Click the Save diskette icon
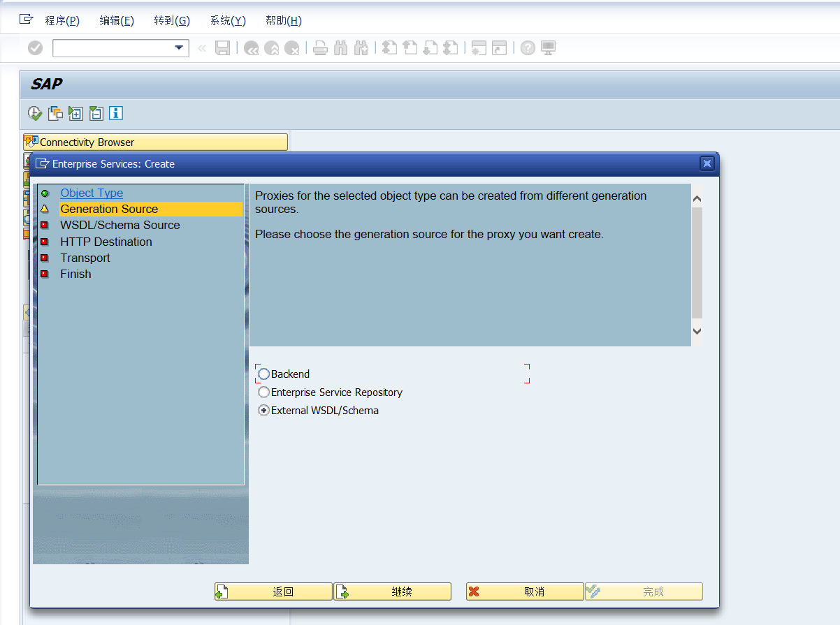This screenshot has width=840, height=625. [x=222, y=48]
